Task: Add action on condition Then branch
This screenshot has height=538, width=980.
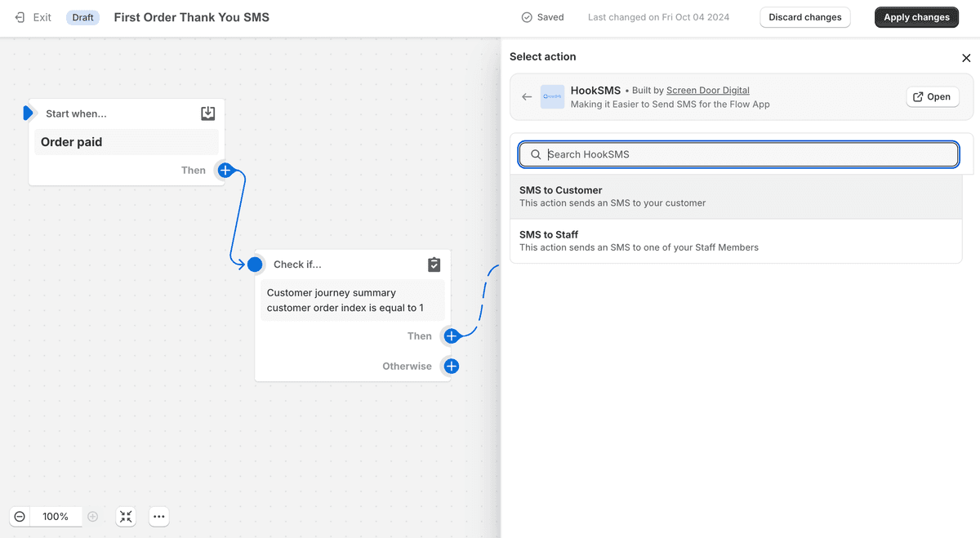Action: (451, 336)
